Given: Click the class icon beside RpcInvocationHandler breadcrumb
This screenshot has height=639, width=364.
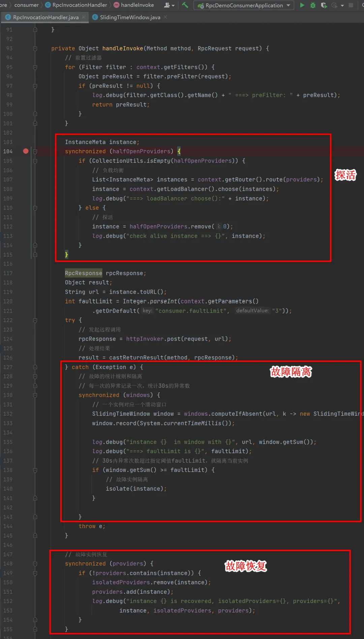Looking at the screenshot, I should click(x=48, y=5).
